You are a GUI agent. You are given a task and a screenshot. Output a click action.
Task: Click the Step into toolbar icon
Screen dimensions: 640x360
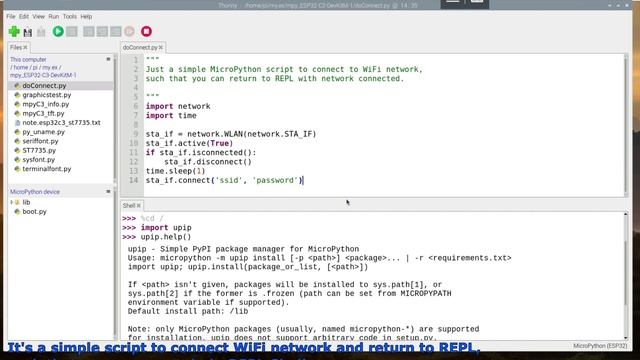(x=102, y=31)
